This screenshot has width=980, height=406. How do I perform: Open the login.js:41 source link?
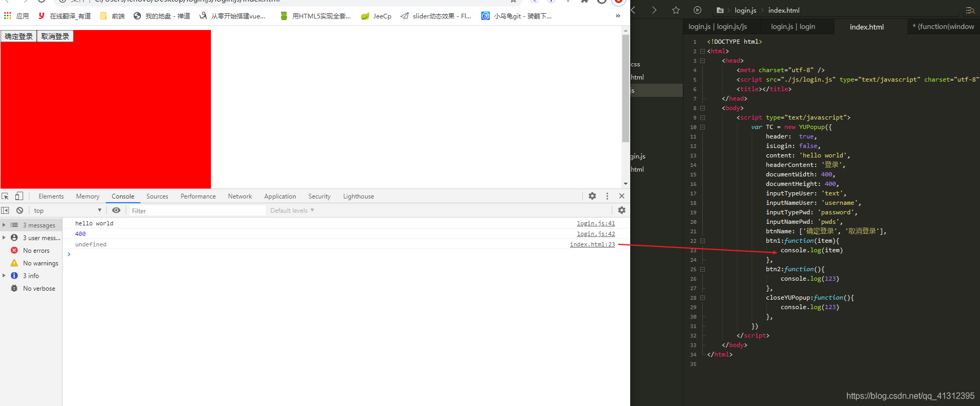point(595,223)
